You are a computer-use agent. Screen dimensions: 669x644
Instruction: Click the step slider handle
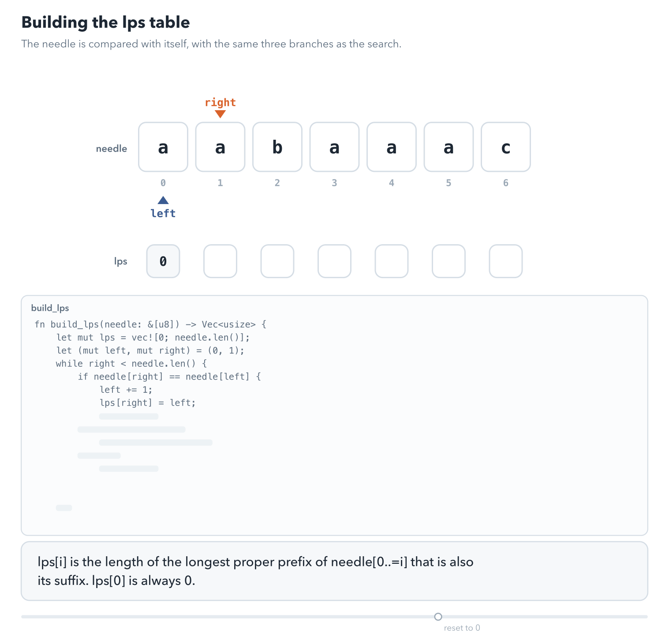tap(438, 617)
